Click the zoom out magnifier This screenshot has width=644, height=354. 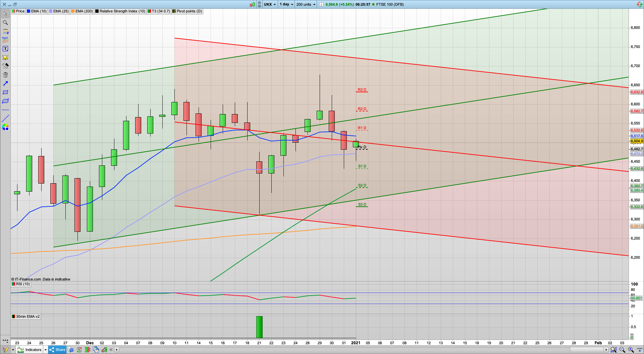pos(622,350)
